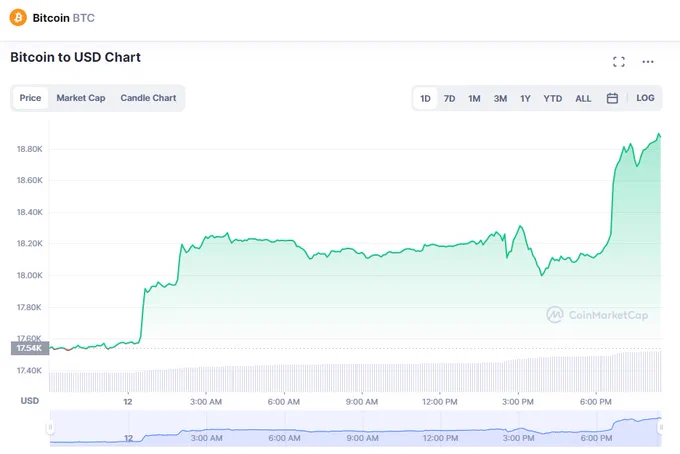This screenshot has height=454, width=680.
Task: Click the left range slider handle
Action: pyautogui.click(x=50, y=428)
